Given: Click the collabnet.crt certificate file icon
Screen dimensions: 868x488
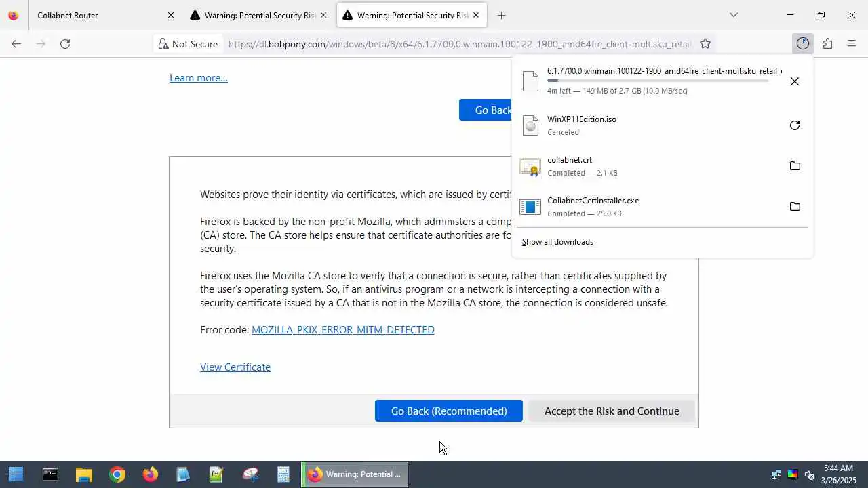Looking at the screenshot, I should [x=530, y=166].
